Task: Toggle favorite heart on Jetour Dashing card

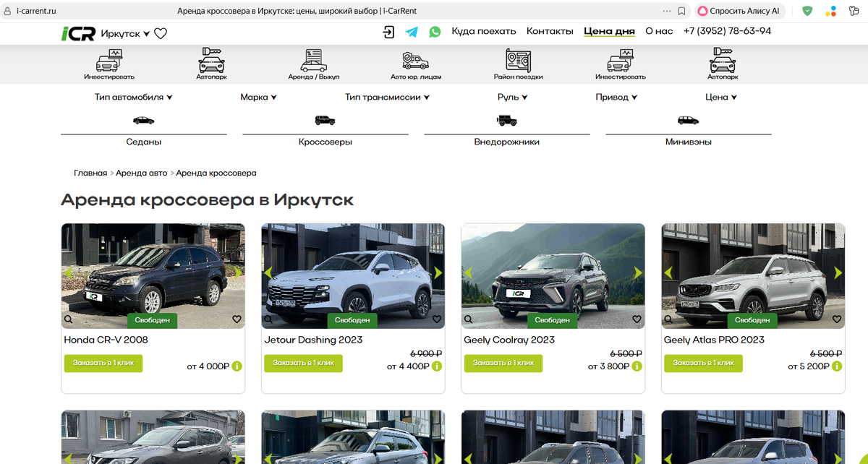Action: point(437,319)
